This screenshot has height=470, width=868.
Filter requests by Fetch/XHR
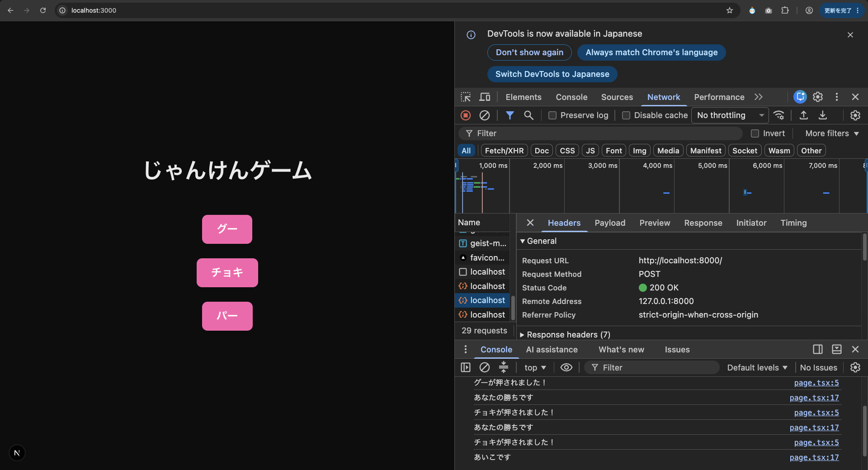[x=504, y=151]
